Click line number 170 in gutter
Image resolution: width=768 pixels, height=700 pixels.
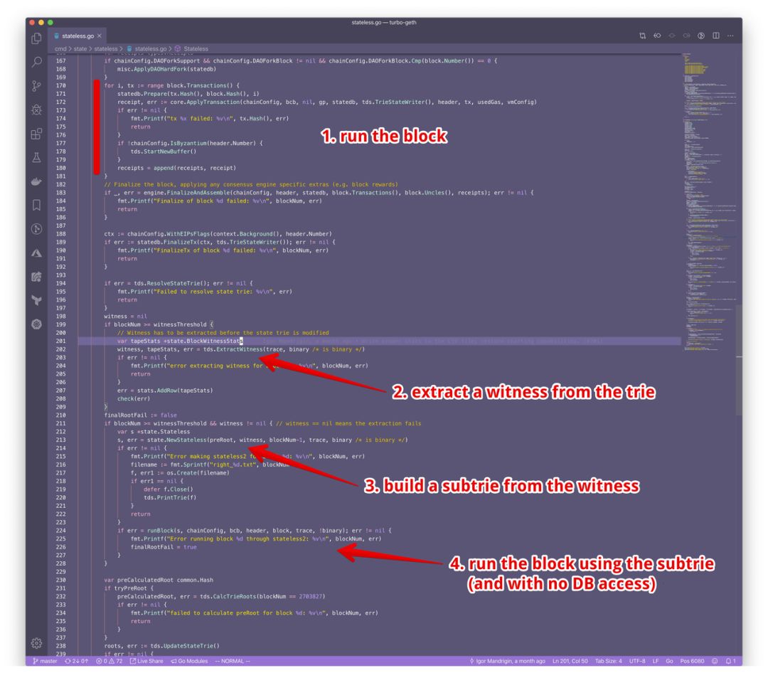click(60, 85)
